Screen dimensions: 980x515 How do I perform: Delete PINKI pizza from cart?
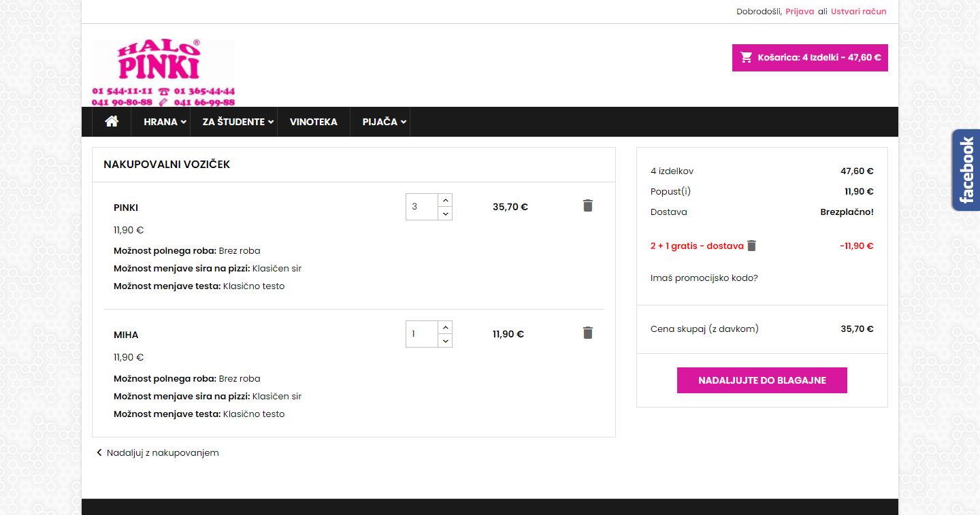(588, 205)
